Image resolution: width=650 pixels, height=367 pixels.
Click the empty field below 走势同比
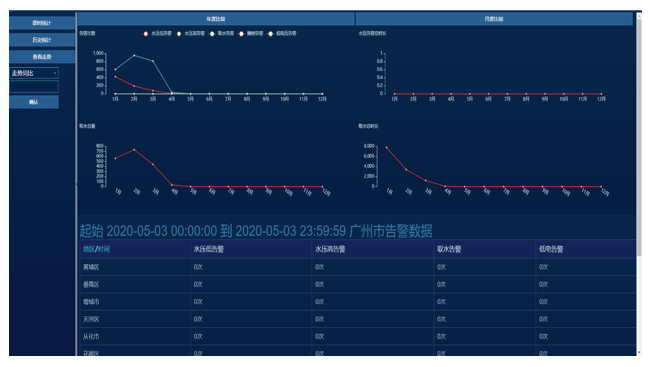pyautogui.click(x=34, y=87)
